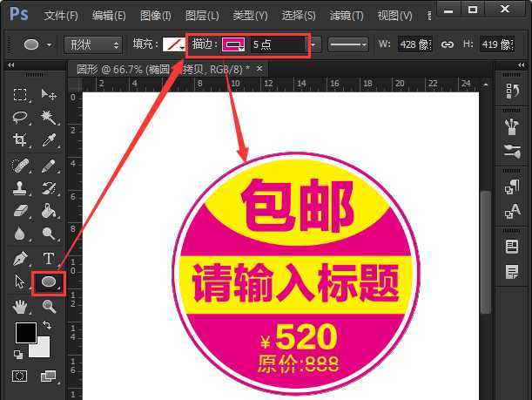Expand the right panel dock arrows
This screenshot has height=400, width=532.
(522, 64)
